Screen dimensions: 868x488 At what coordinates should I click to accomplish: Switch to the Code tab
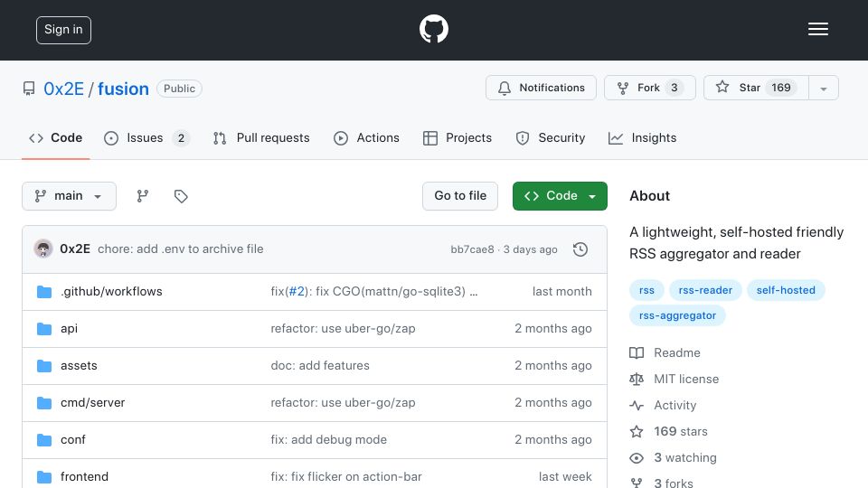point(55,137)
